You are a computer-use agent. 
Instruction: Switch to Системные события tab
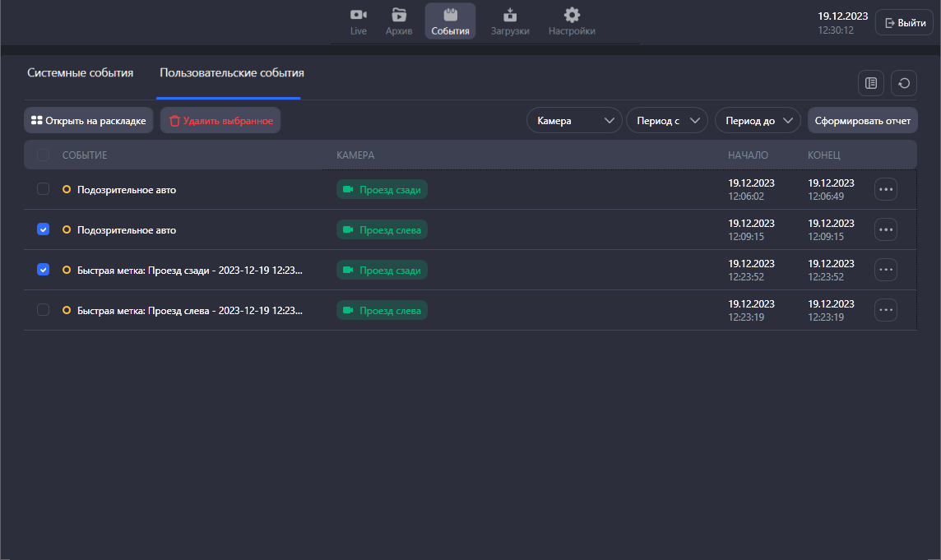(80, 73)
